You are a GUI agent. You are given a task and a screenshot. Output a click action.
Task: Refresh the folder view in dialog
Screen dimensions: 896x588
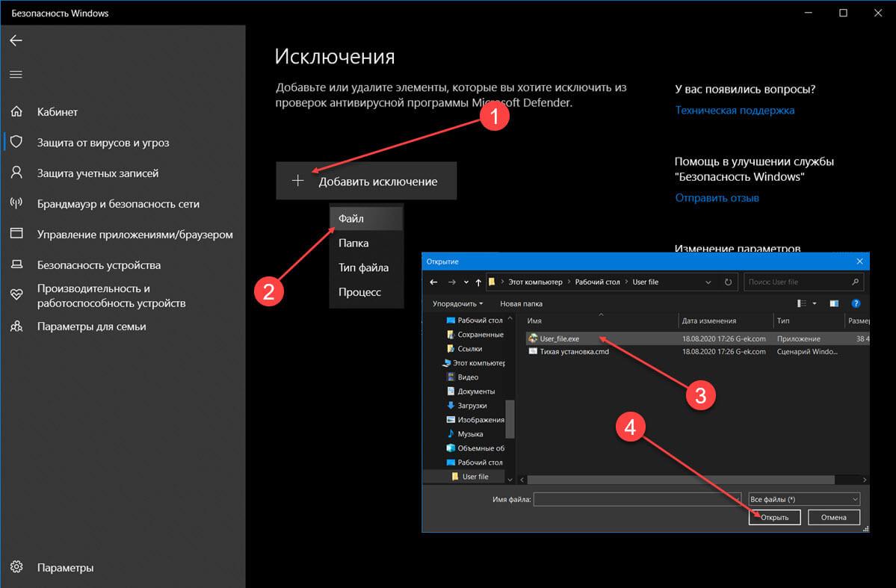tap(728, 282)
